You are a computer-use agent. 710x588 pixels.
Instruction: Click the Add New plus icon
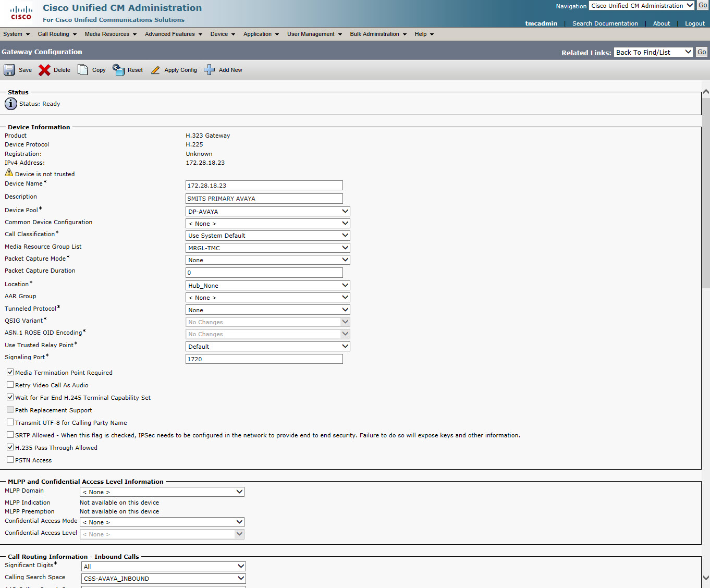[x=209, y=70]
